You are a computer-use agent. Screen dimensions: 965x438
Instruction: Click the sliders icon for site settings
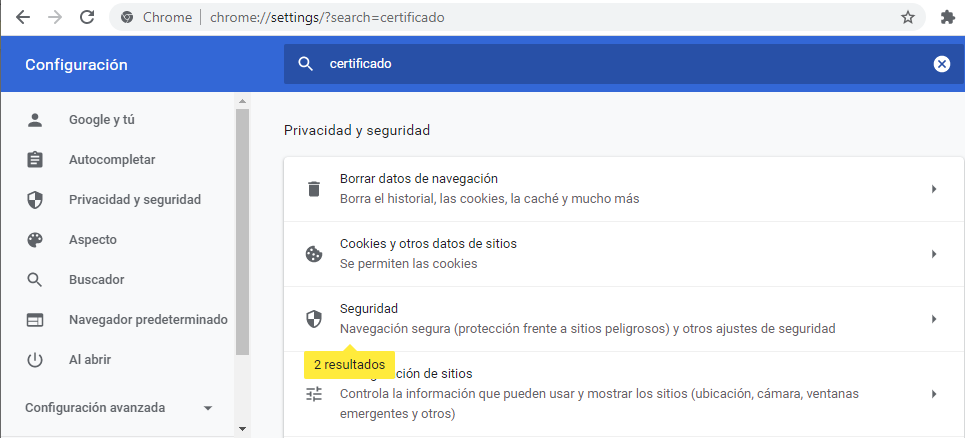[314, 393]
